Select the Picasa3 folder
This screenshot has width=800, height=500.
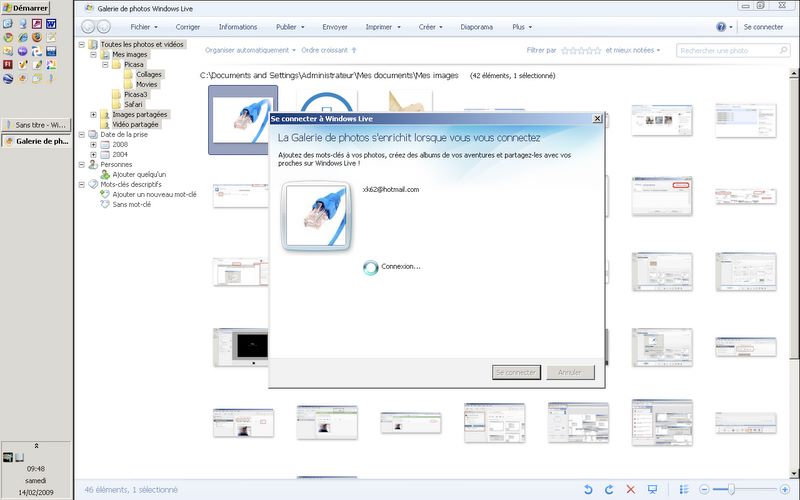pos(135,94)
